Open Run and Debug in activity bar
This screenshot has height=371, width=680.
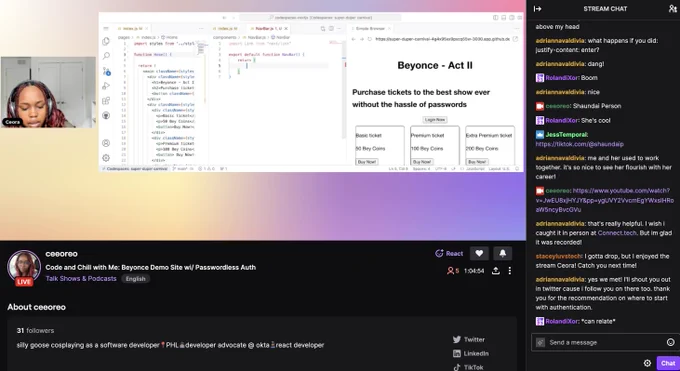[x=106, y=86]
